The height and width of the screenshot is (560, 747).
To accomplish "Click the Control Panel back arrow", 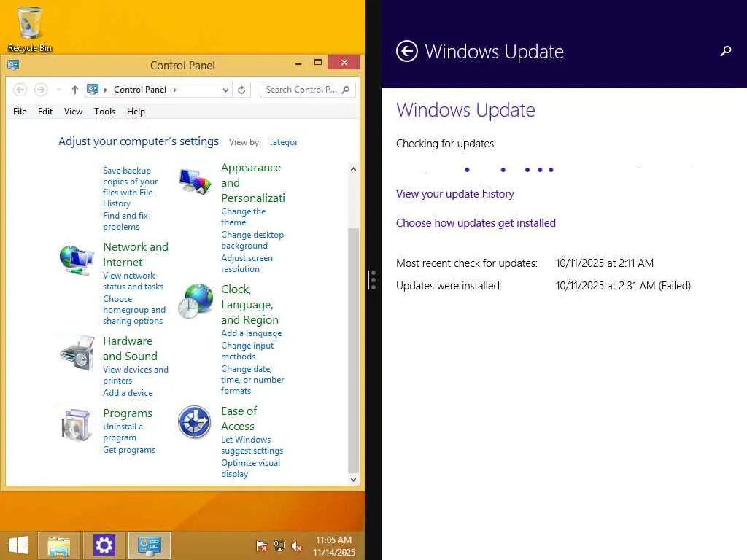I will pyautogui.click(x=20, y=90).
